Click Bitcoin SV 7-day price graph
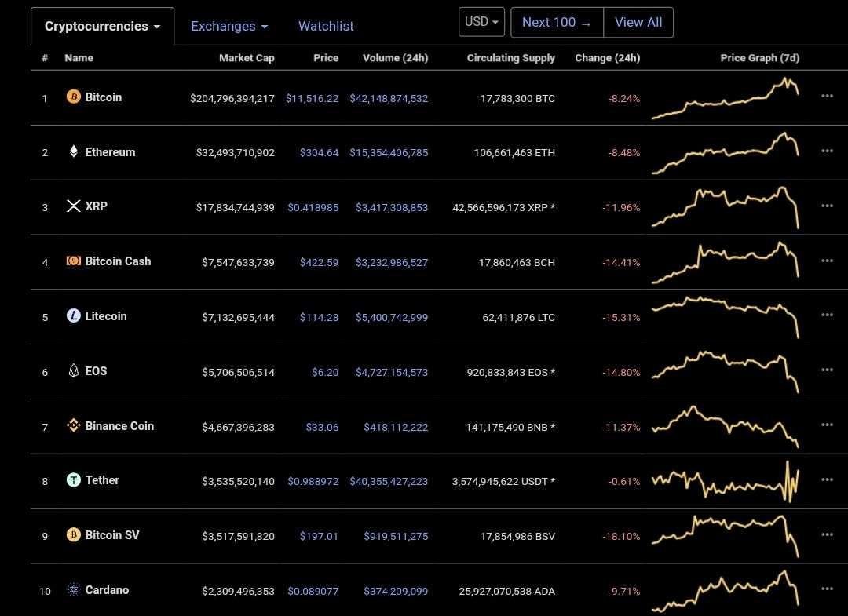 pos(726,535)
